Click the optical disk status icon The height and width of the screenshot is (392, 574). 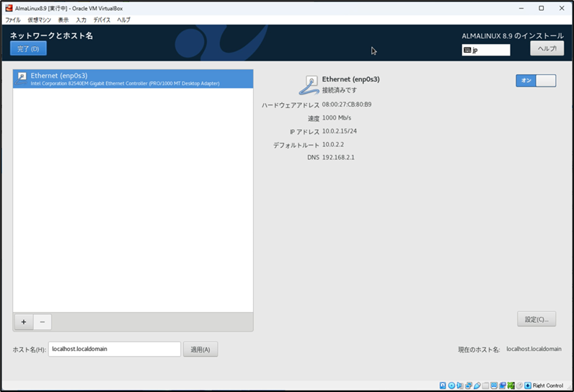(x=451, y=386)
